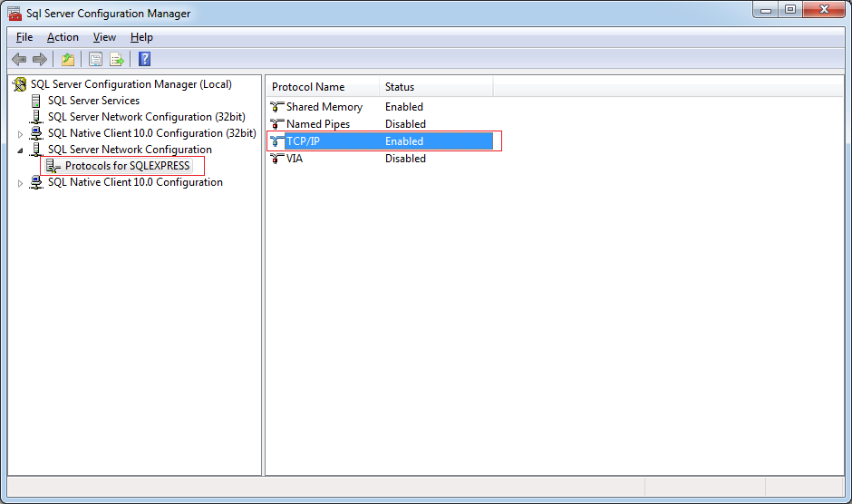Click the Forward arrow toolbar icon
852x504 pixels.
[x=40, y=59]
